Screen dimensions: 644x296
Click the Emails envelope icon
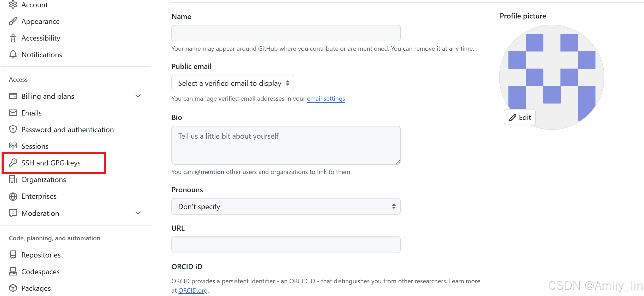coord(13,113)
